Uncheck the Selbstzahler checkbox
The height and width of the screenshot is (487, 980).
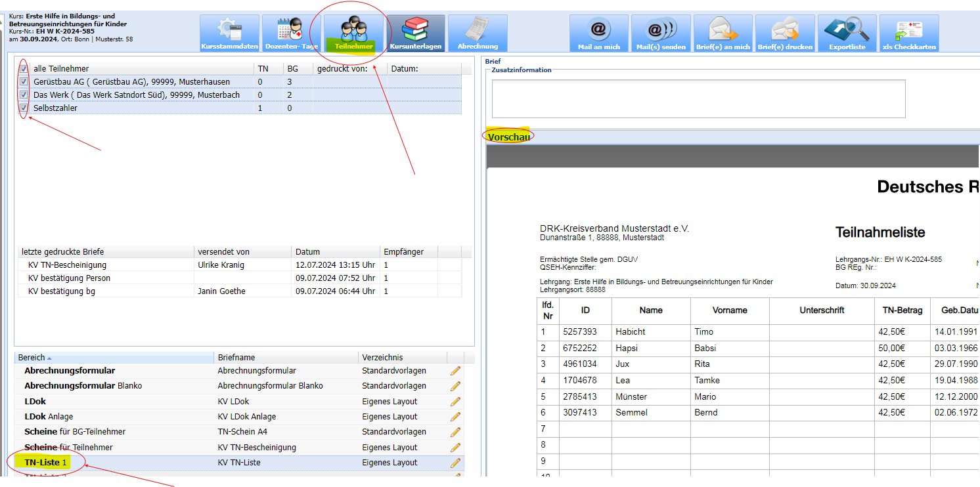tap(24, 108)
